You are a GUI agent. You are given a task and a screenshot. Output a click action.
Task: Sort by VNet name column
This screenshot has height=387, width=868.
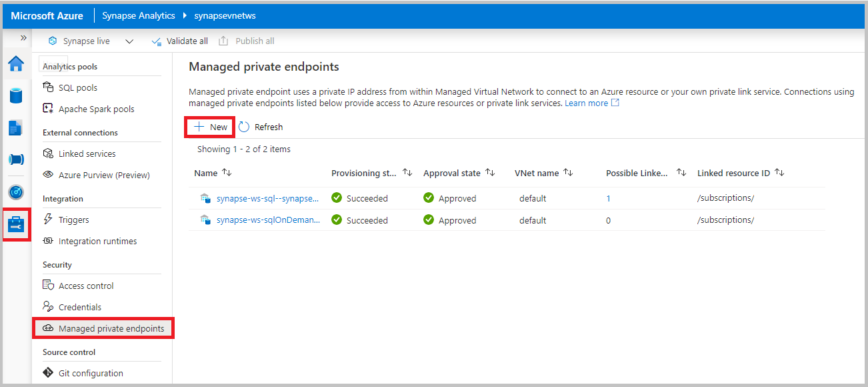(568, 173)
